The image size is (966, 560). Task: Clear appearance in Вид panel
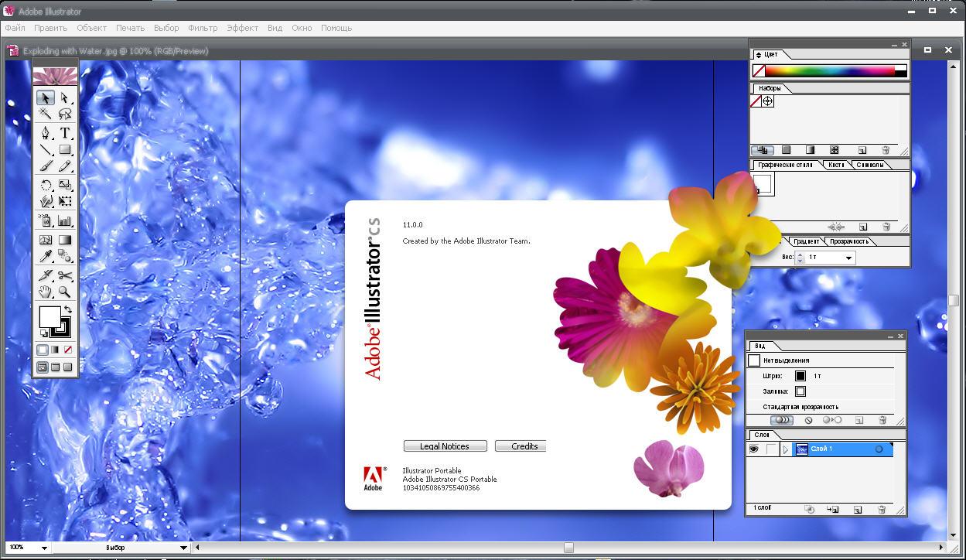(809, 420)
